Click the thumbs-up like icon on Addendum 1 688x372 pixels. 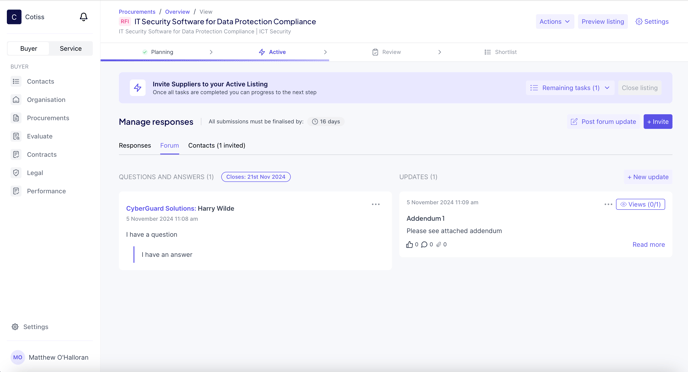pos(409,245)
